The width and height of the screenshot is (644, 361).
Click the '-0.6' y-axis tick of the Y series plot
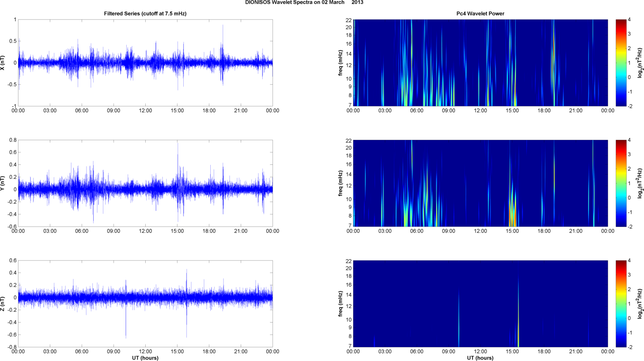12,227
